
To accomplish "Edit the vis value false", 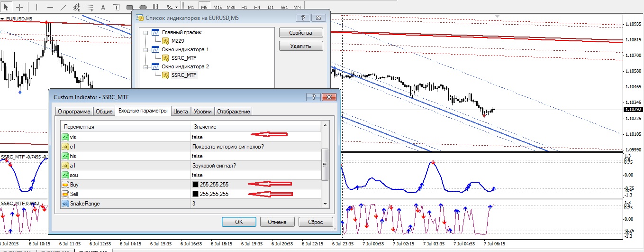I will [256, 137].
